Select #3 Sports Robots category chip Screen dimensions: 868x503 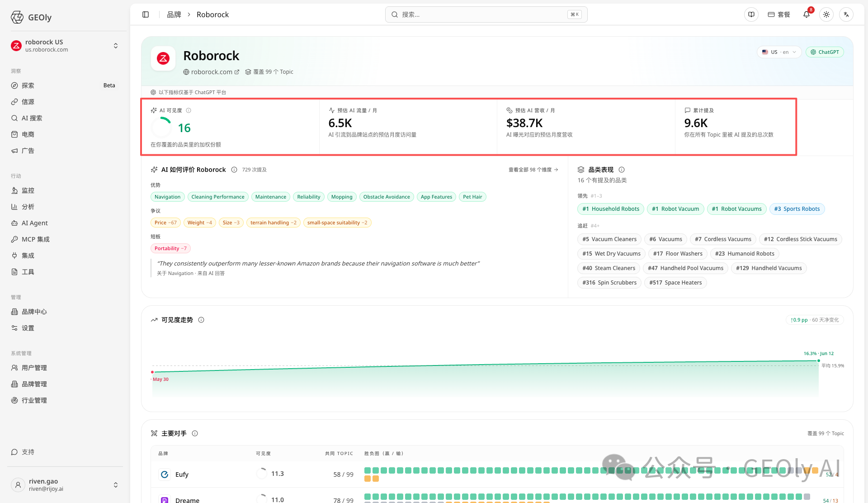click(x=797, y=209)
